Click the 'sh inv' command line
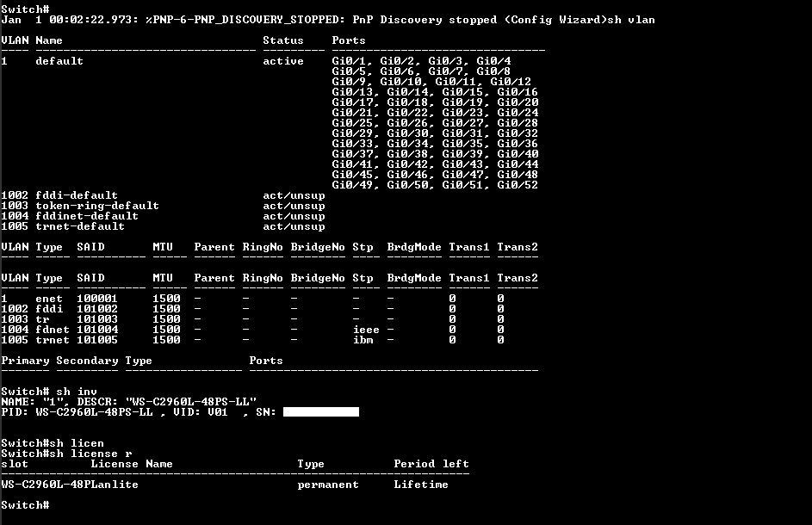Image resolution: width=812 pixels, height=525 pixels. pos(49,392)
